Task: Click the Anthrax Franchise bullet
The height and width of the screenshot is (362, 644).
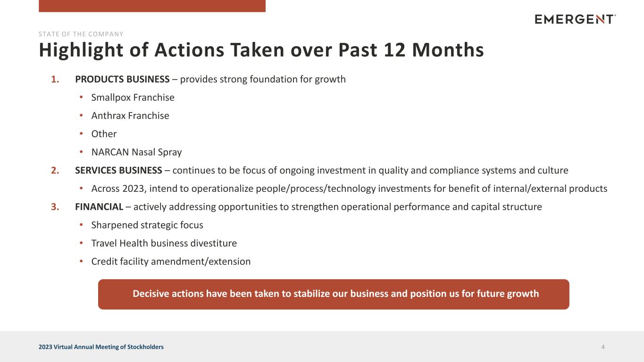Action: tap(130, 115)
